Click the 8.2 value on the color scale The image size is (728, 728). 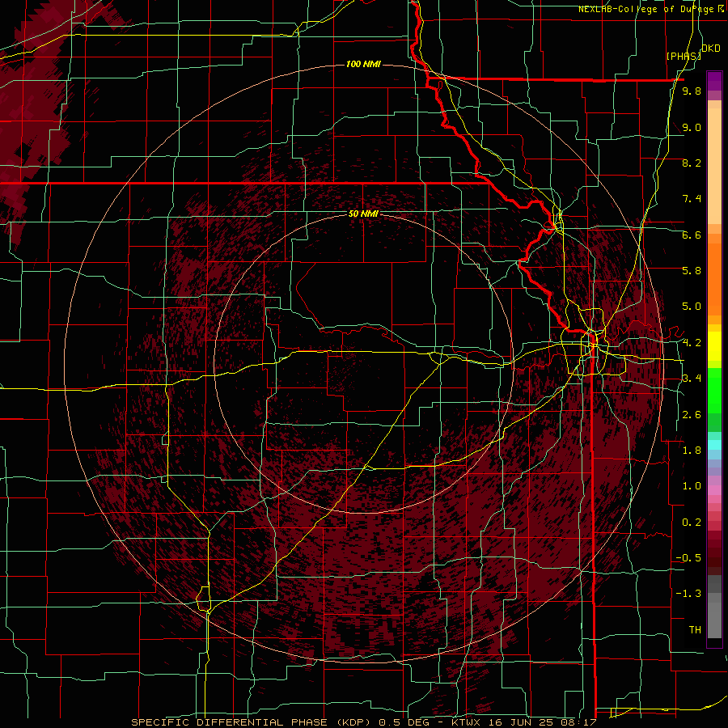pos(692,163)
